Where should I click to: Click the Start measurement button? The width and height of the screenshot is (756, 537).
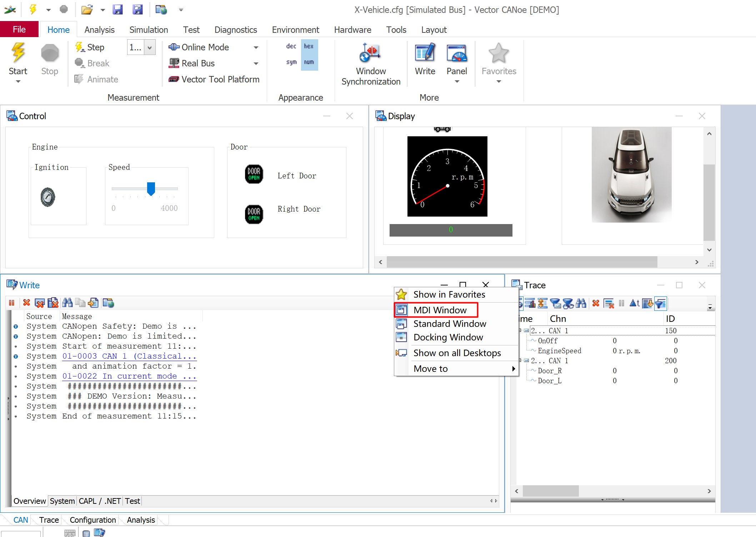tap(18, 59)
